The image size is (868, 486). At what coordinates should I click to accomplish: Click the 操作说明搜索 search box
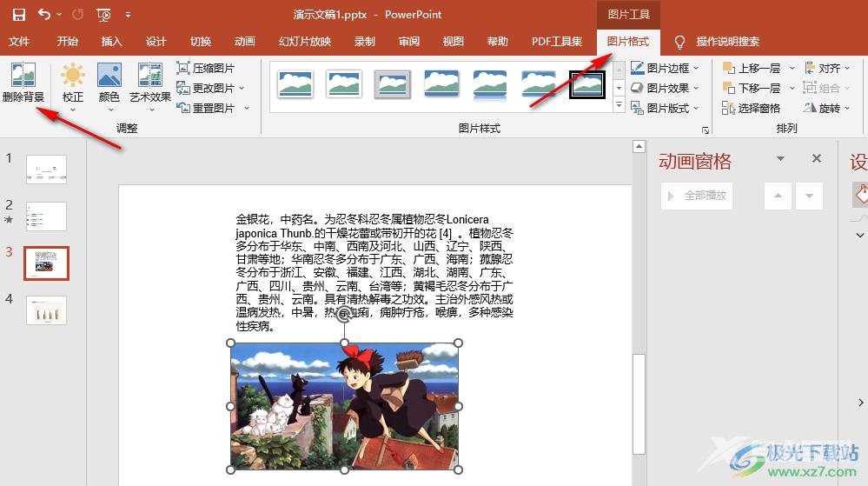(x=727, y=42)
